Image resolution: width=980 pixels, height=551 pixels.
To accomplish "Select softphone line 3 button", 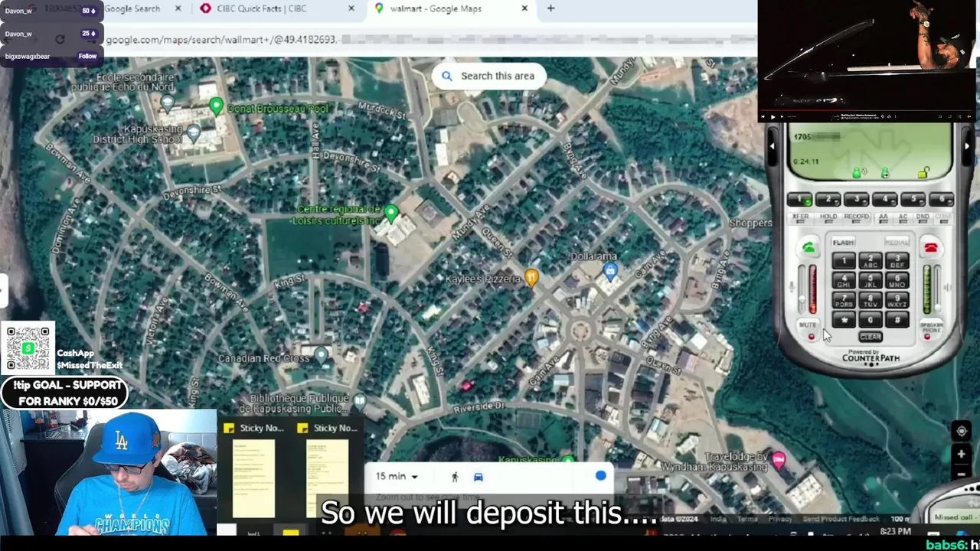I will 857,199.
